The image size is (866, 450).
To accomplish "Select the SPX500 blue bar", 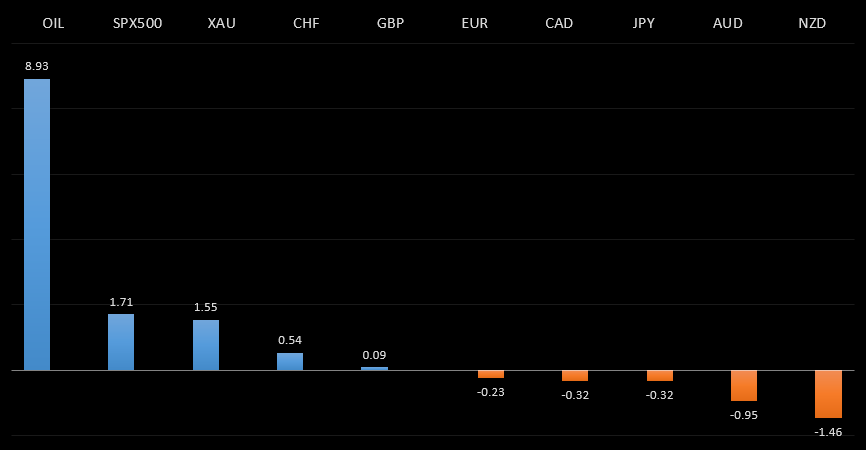I will [121, 342].
